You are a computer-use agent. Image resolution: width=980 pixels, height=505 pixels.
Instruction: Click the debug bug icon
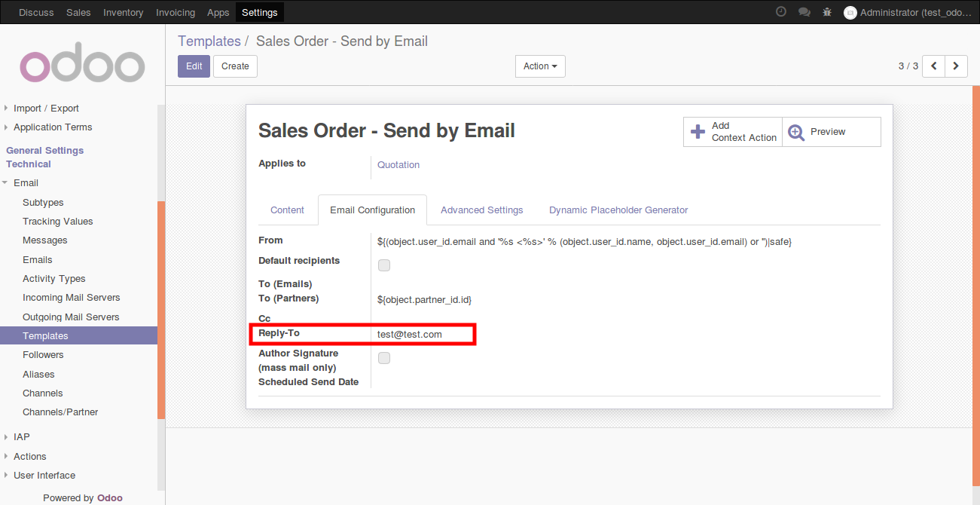click(828, 12)
